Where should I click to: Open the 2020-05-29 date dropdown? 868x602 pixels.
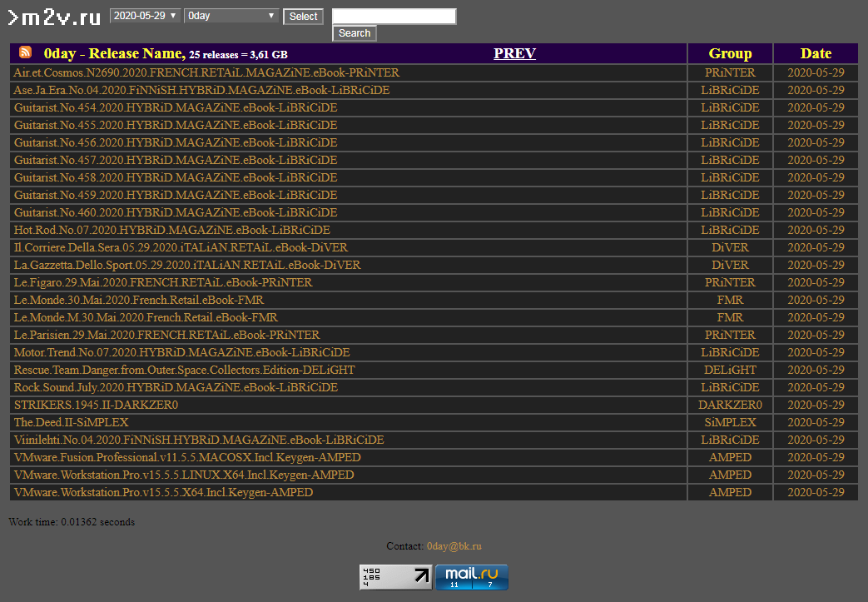[x=145, y=16]
